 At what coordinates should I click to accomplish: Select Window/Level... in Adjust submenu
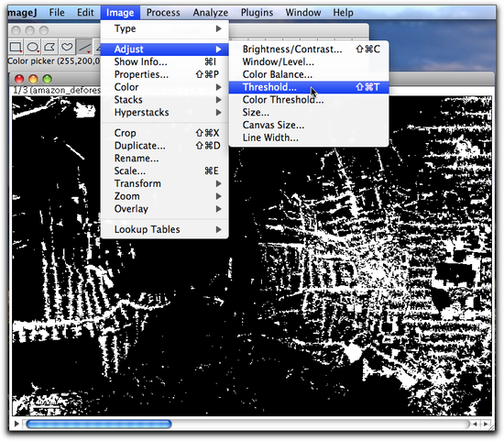tap(309, 61)
